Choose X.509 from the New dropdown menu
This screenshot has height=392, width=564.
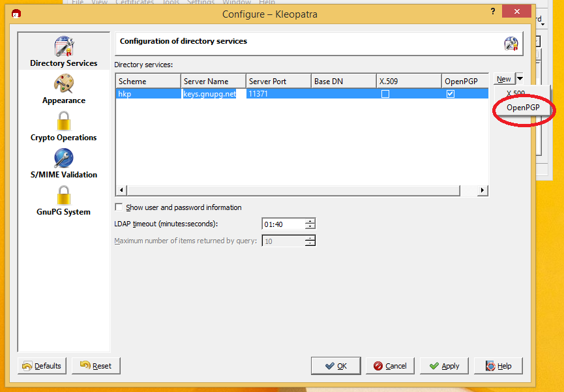click(x=516, y=93)
